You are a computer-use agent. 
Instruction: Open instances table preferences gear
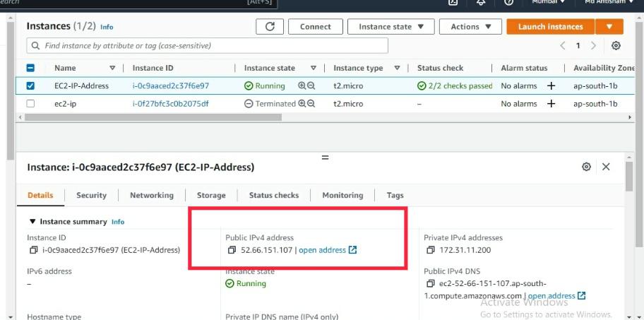click(x=616, y=46)
